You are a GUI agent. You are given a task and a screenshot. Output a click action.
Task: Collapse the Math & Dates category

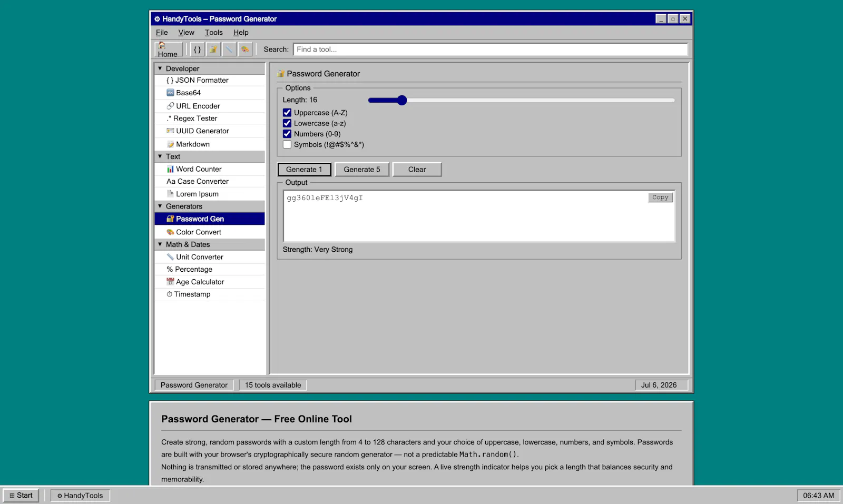[x=210, y=244]
